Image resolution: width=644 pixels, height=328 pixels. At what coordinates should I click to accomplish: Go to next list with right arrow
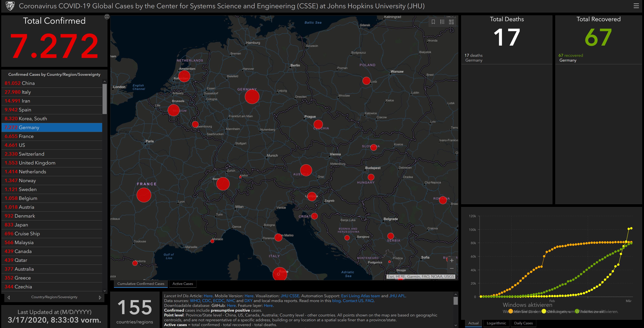click(100, 297)
